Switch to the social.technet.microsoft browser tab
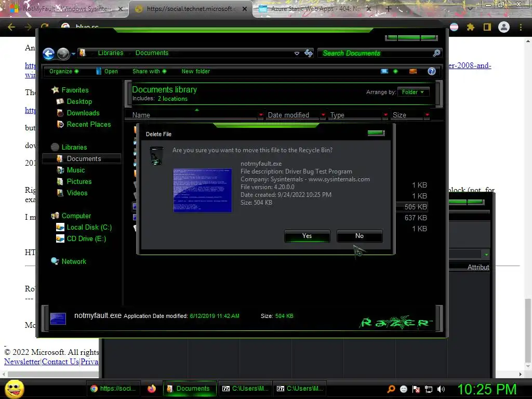Screen dimensions: 532x399 click(x=190, y=9)
